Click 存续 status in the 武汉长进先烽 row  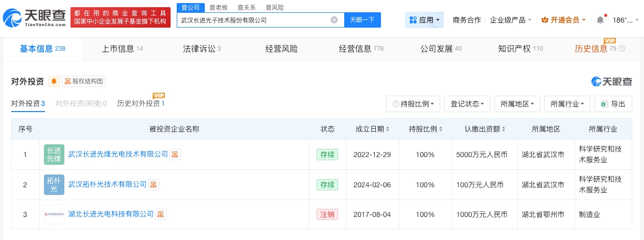click(327, 155)
